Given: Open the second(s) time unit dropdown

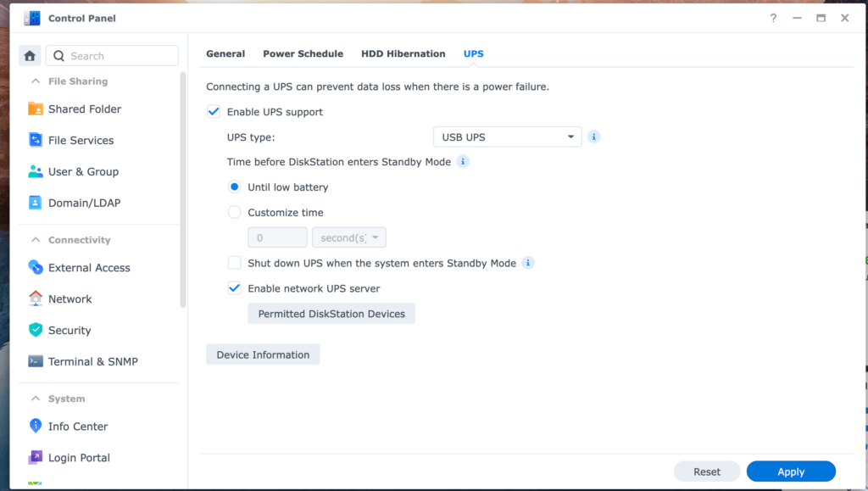Looking at the screenshot, I should (349, 237).
